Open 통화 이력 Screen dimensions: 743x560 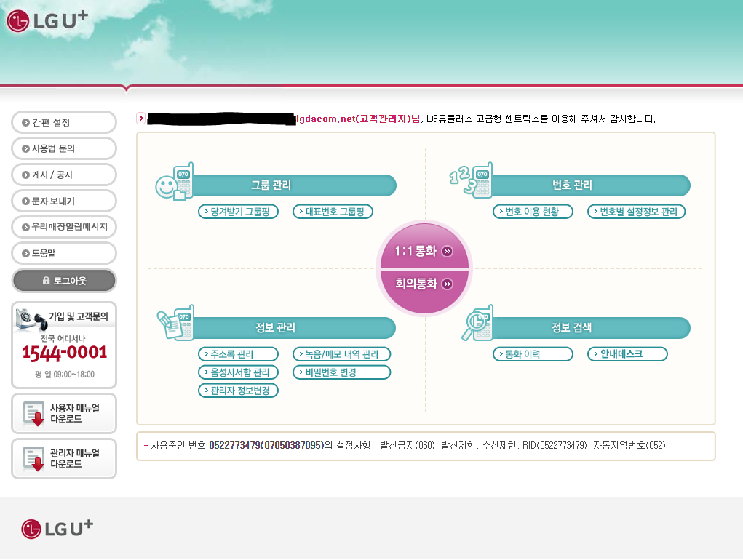[x=533, y=354]
